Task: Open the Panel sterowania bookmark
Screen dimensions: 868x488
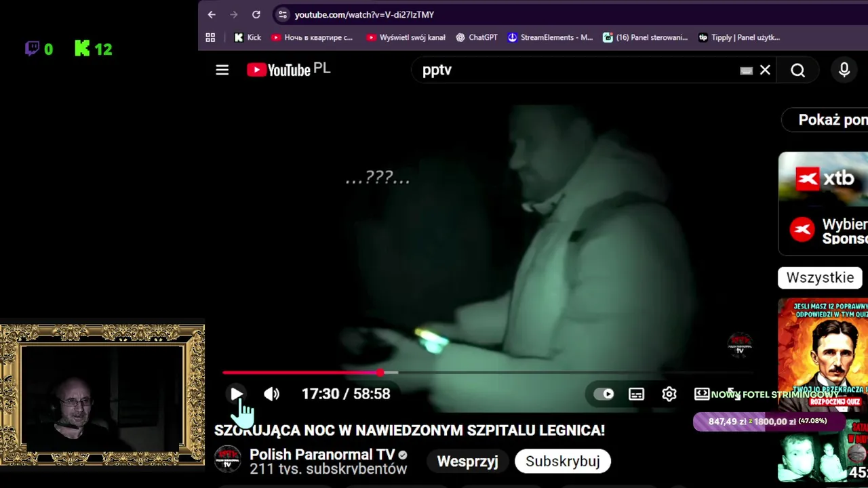Action: click(646, 37)
